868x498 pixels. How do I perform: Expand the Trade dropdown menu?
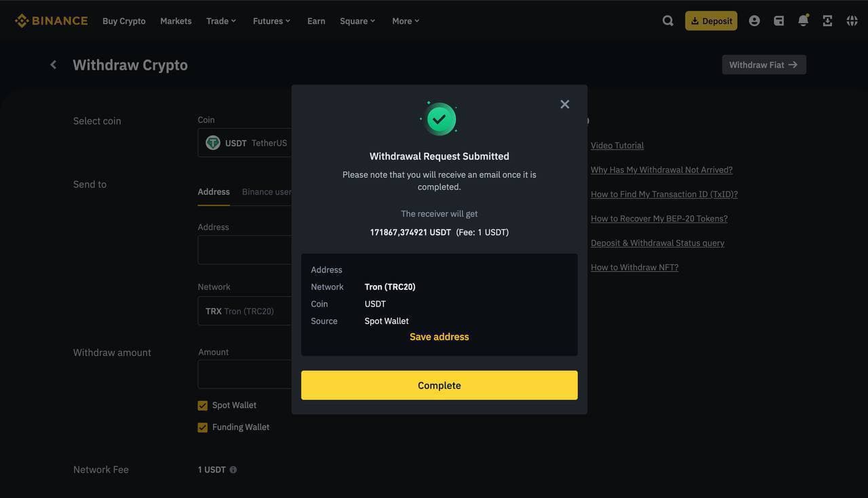(221, 21)
